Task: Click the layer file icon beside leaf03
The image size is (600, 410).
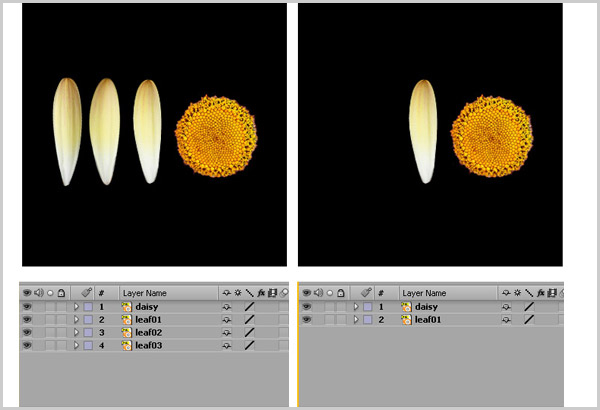Action: click(x=127, y=345)
